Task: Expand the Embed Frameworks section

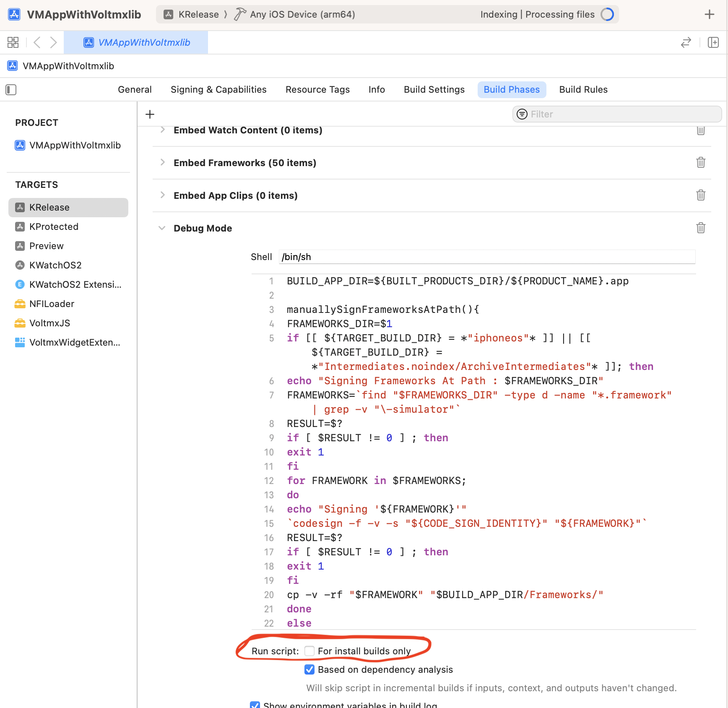Action: click(162, 163)
